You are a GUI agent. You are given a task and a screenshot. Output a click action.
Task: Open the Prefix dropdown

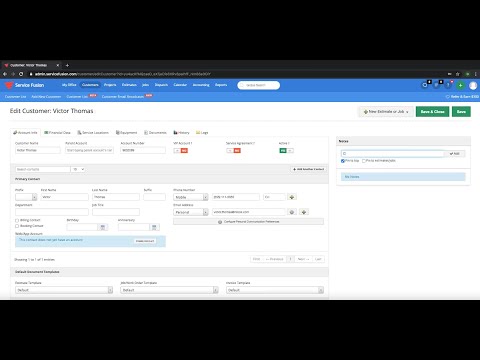pos(26,197)
